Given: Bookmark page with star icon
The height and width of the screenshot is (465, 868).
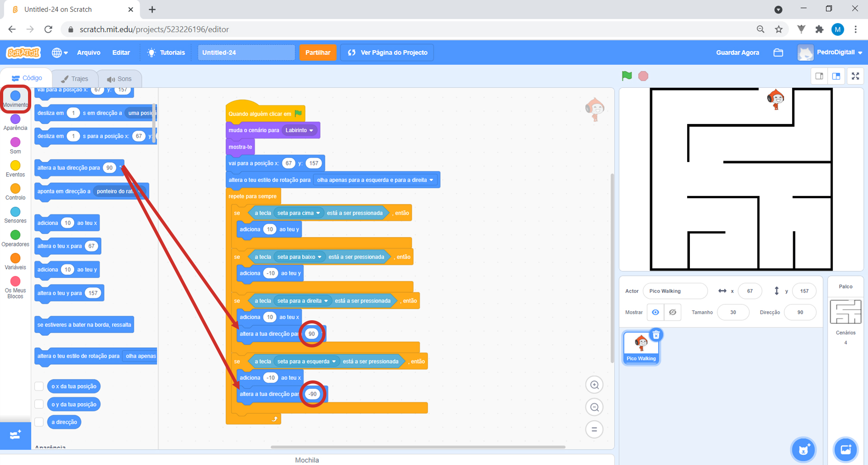Looking at the screenshot, I should click(778, 29).
